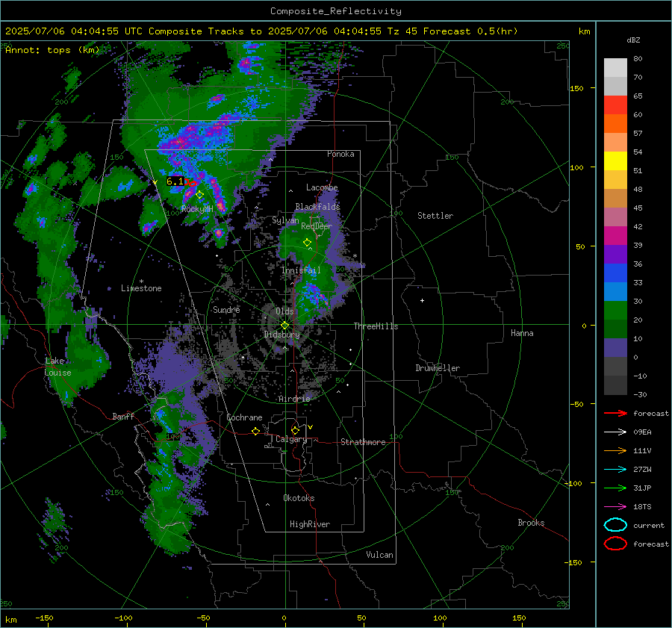Click the red forecast storm outline beside 6.1
Viewport: 672px width, 628px height.
(191, 183)
